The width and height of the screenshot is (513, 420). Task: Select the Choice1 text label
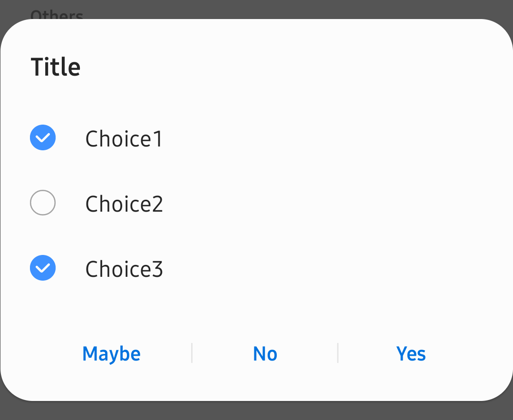tap(124, 139)
